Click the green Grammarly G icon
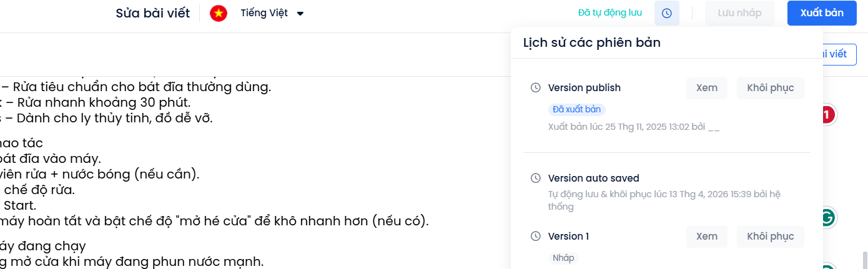 pyautogui.click(x=827, y=218)
